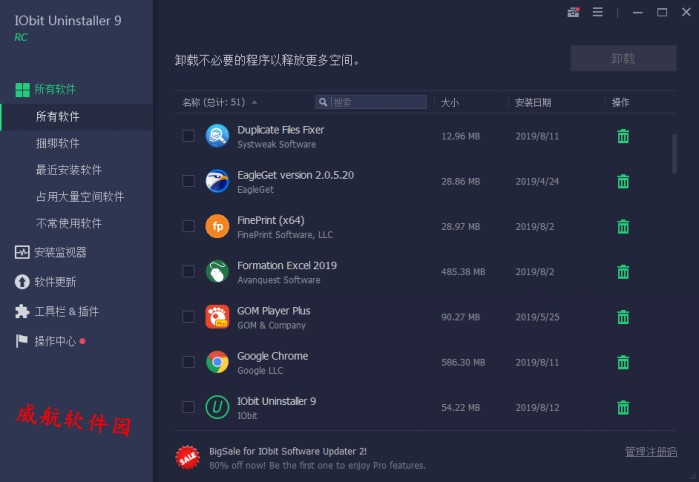The height and width of the screenshot is (482, 699).
Task: Click the 卸载 uninstall button
Action: (623, 58)
